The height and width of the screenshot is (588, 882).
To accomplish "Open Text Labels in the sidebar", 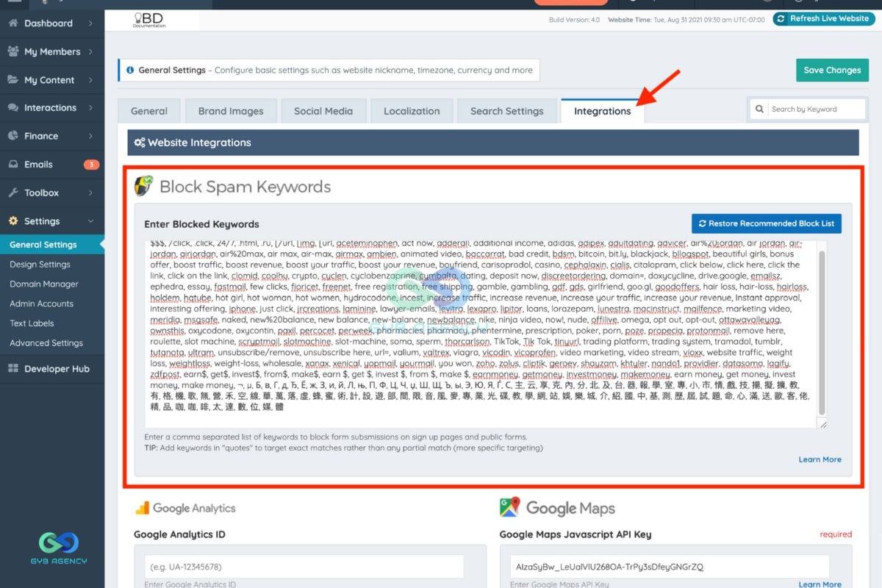I will [32, 323].
